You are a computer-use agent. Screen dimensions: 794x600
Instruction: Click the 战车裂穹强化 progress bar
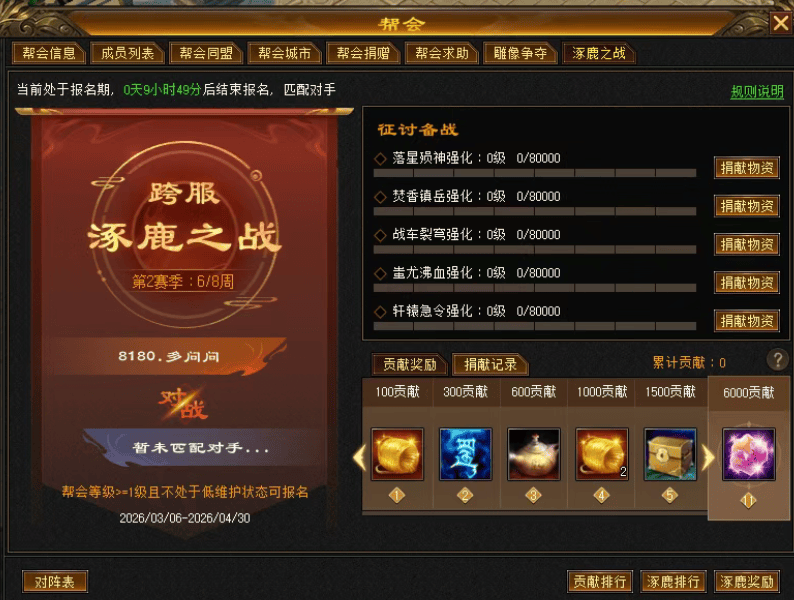(x=535, y=250)
